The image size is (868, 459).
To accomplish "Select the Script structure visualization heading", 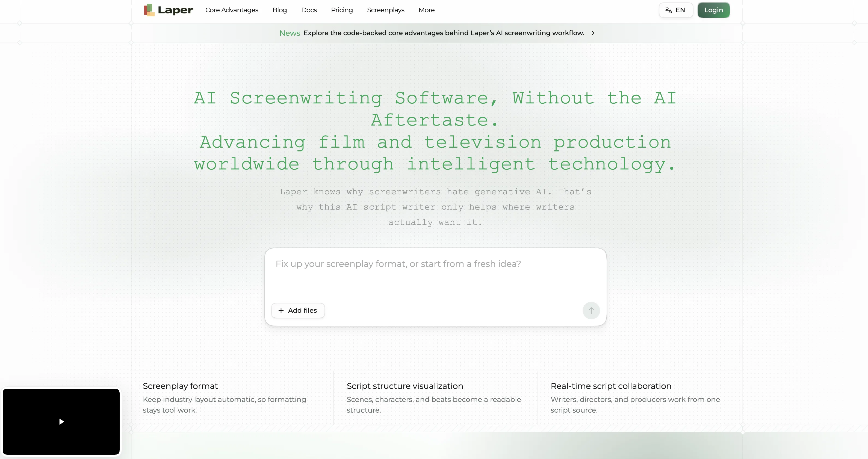I will point(405,386).
